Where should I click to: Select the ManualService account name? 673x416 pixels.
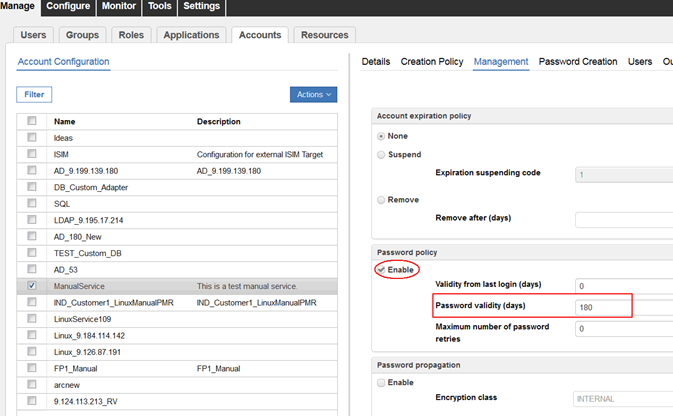tap(79, 286)
